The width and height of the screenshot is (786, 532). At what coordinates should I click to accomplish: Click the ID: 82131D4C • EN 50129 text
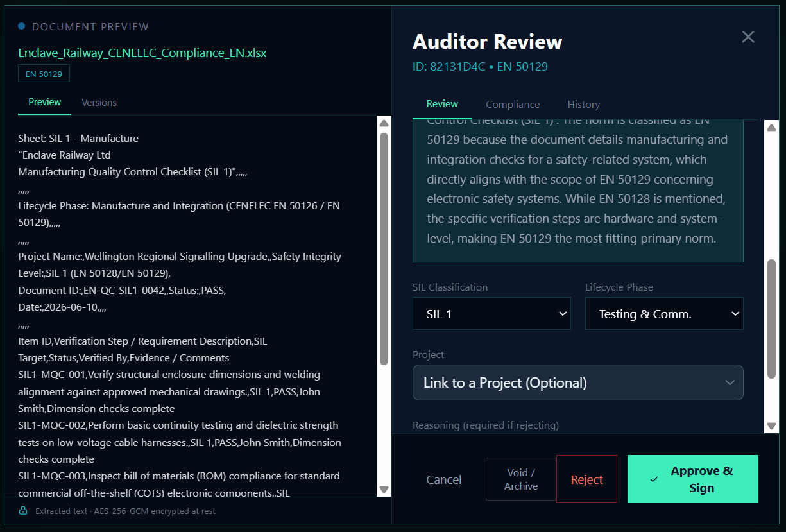coord(480,67)
